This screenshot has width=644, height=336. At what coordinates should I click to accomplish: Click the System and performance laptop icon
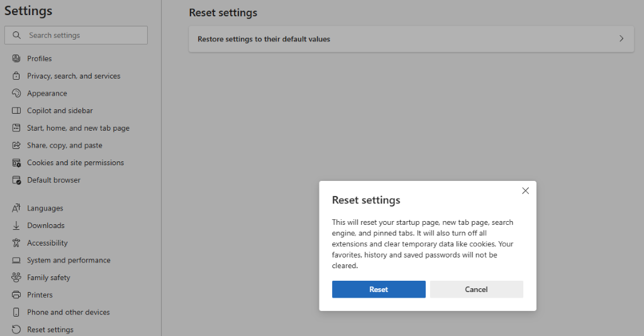point(16,260)
